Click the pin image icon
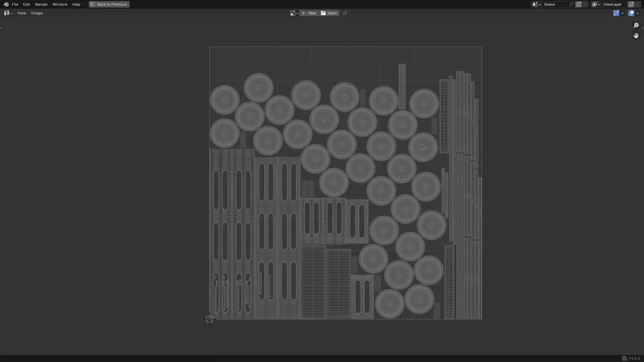Screen dimensions: 644x362 click(x=345, y=13)
